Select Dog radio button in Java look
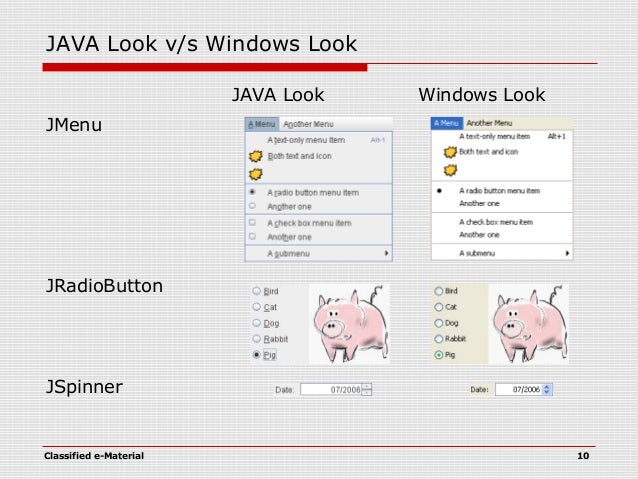 266,323
